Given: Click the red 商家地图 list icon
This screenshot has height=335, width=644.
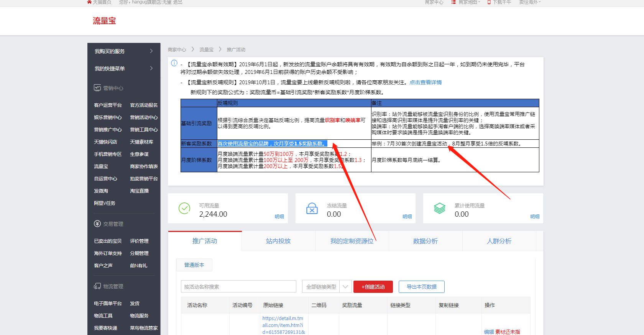Looking at the screenshot, I should [x=453, y=2].
